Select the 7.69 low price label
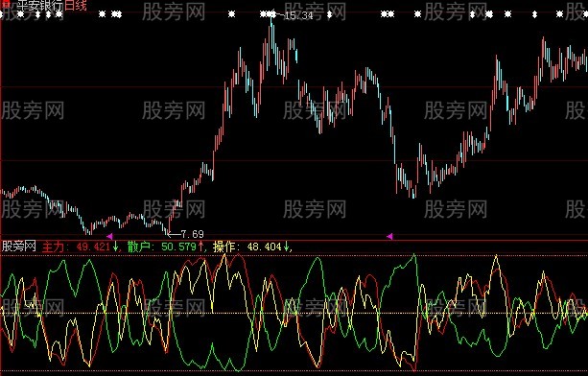 point(193,234)
